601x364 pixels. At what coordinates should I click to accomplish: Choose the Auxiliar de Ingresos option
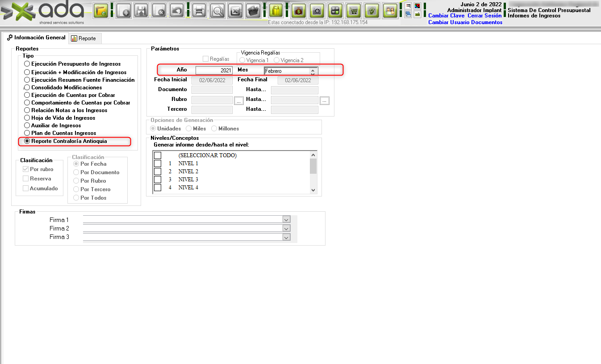tap(27, 126)
